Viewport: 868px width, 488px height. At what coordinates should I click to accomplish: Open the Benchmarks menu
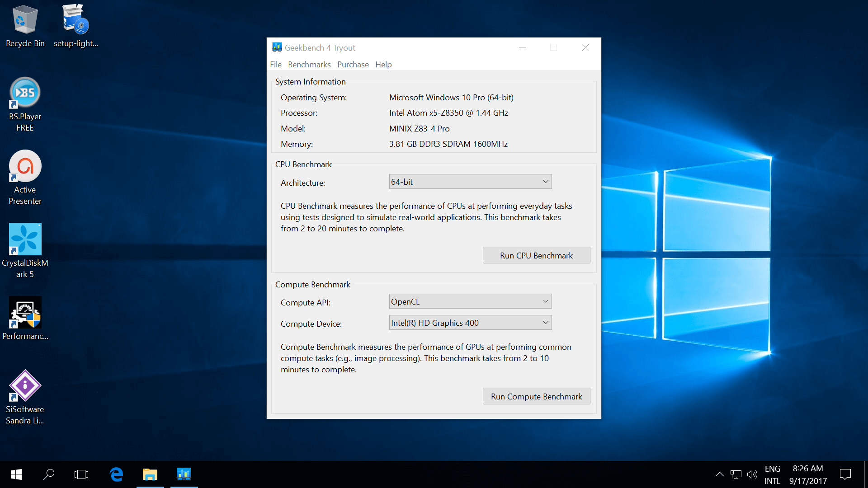click(309, 65)
